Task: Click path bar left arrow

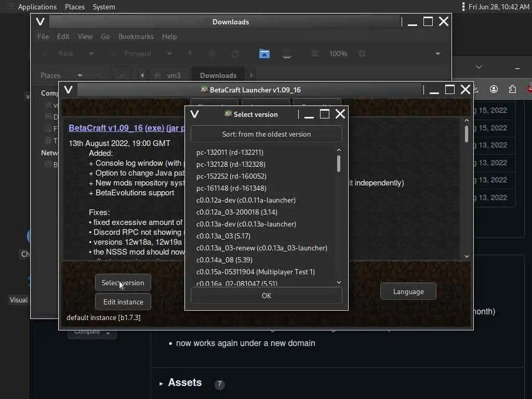Action: [x=142, y=75]
